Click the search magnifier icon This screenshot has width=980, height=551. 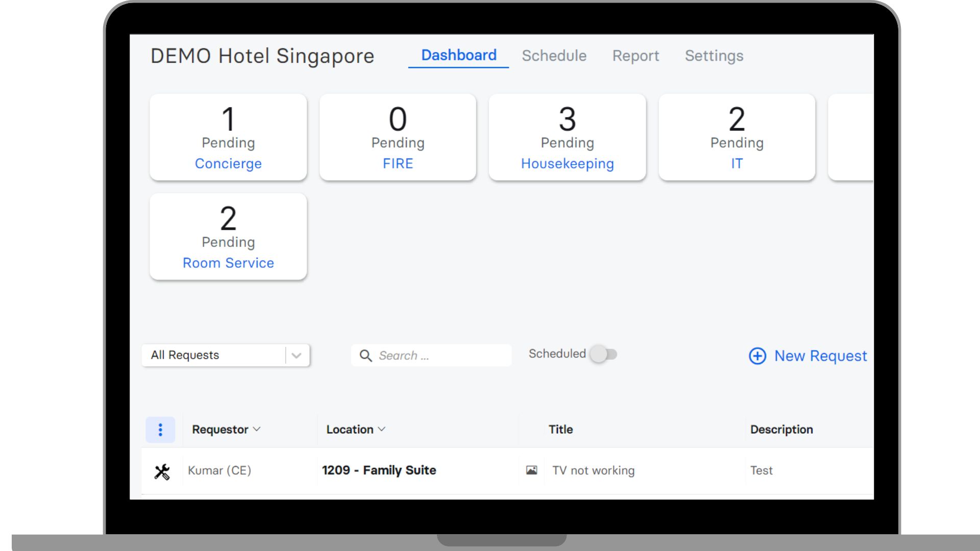(x=365, y=356)
